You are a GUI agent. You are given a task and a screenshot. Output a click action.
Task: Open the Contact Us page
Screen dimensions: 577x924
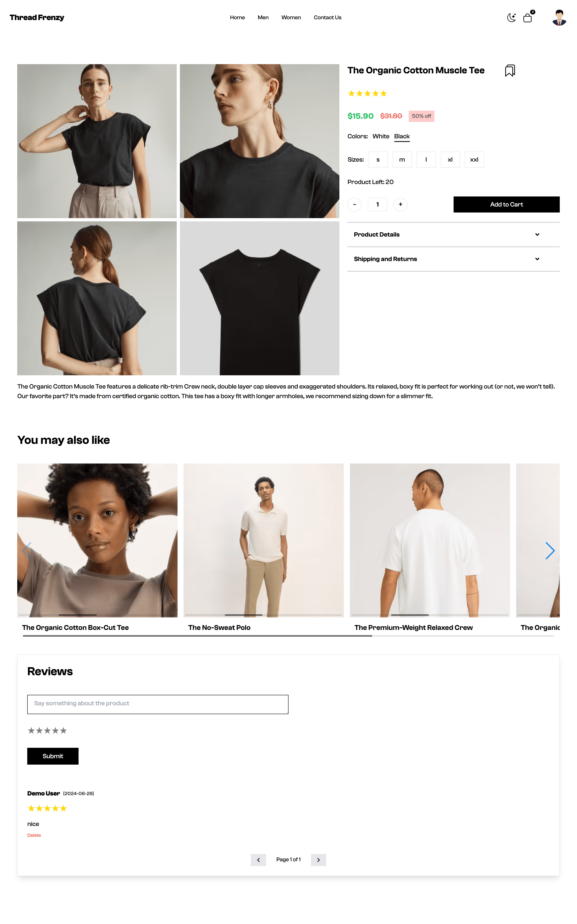[x=327, y=18]
